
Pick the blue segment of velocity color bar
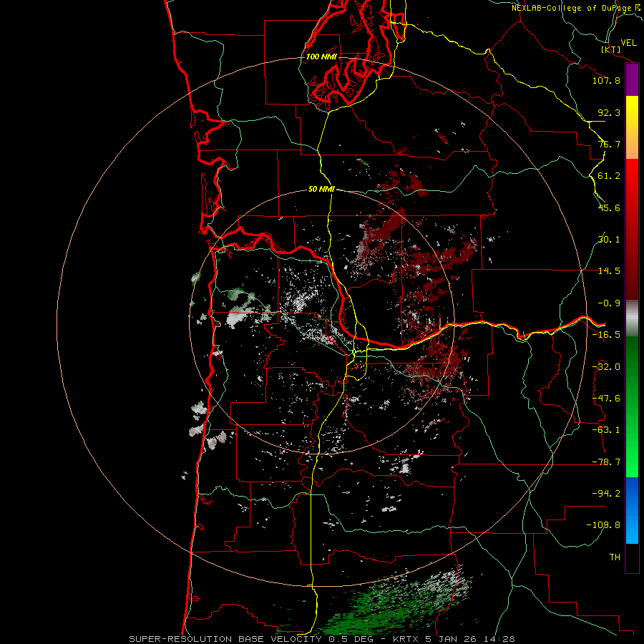(632, 510)
